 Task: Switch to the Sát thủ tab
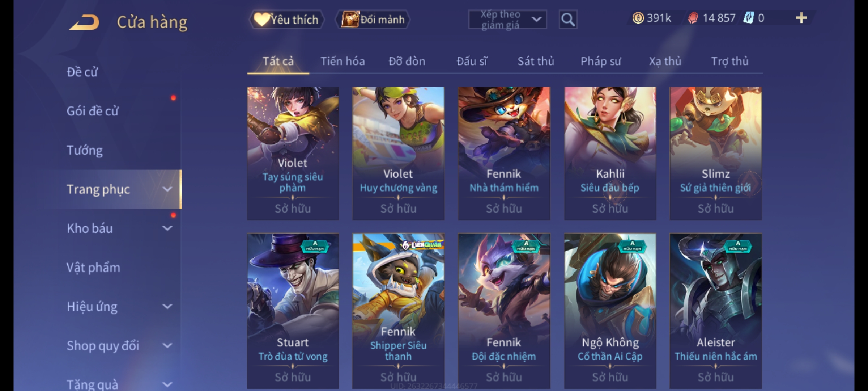point(536,61)
